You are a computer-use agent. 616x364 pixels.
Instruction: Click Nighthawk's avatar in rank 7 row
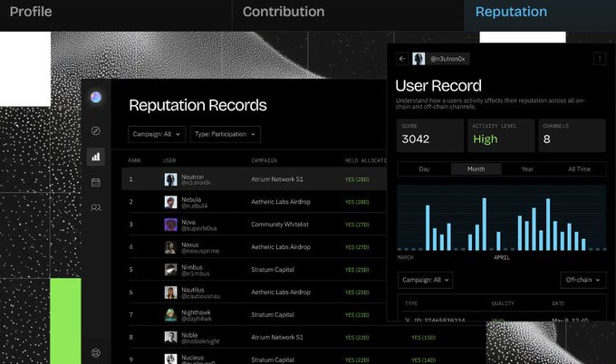coord(170,315)
